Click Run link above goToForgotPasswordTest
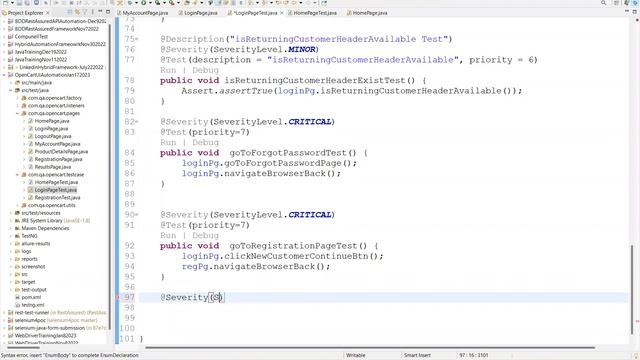Viewport: 640px width, 360px height. click(168, 142)
